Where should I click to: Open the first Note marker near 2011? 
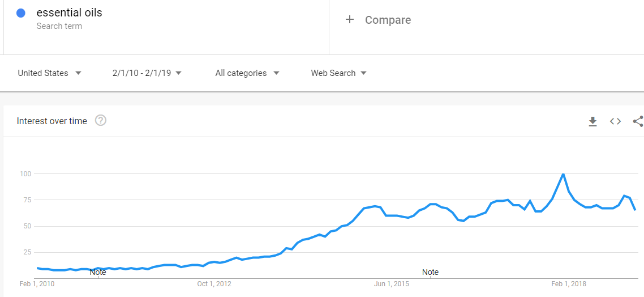coord(98,272)
